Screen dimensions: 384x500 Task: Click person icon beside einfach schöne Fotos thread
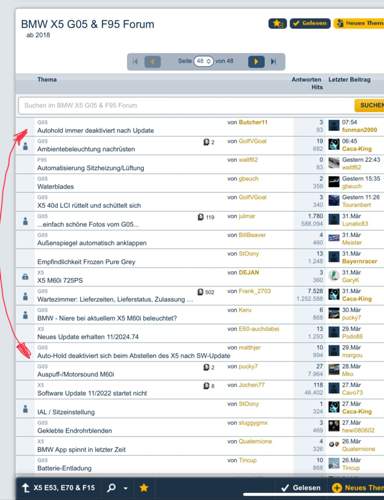(25, 221)
